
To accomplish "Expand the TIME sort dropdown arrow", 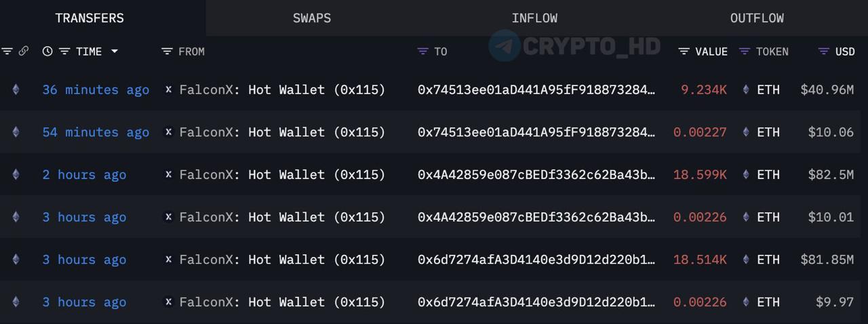I will (x=114, y=52).
